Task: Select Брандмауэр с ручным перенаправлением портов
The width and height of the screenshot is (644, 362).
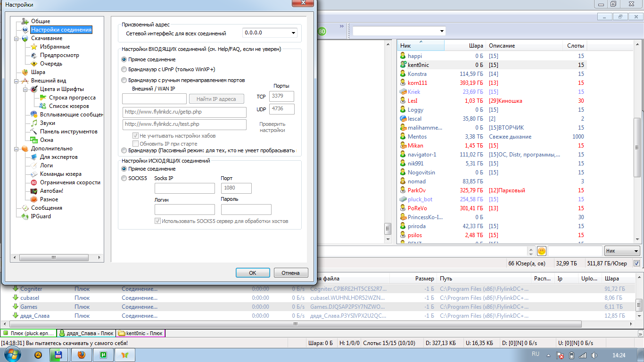Action: coord(124,80)
